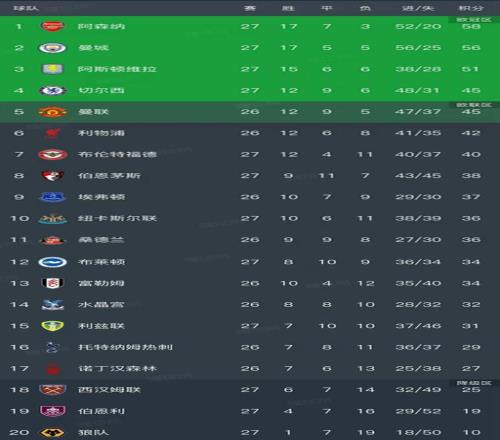500x440 pixels.
Task: Click the 积分 column header
Action: [471, 8]
